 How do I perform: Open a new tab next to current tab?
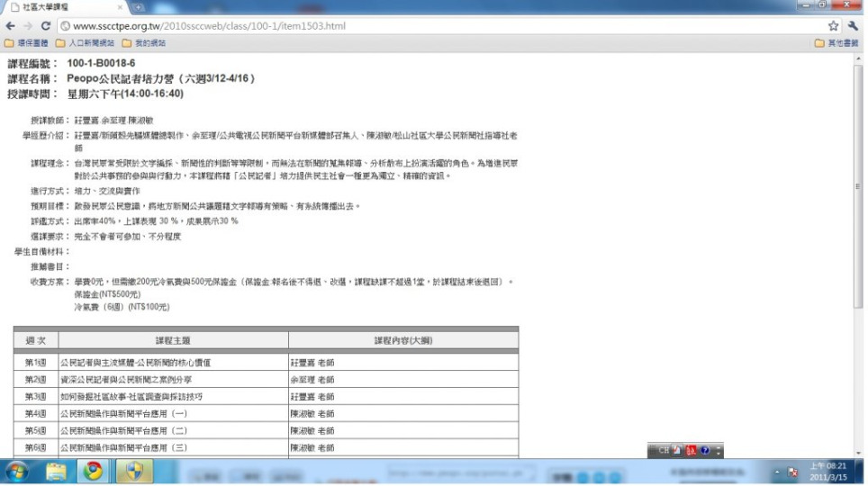[142, 7]
